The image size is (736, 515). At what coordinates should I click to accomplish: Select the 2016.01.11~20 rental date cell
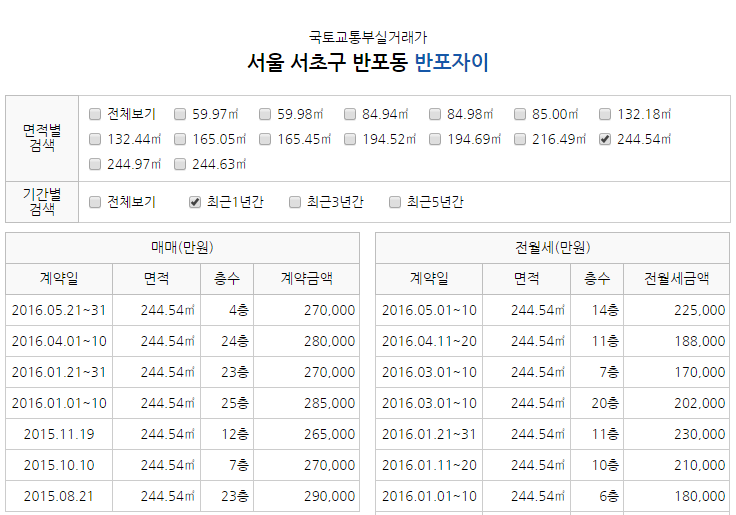point(429,465)
